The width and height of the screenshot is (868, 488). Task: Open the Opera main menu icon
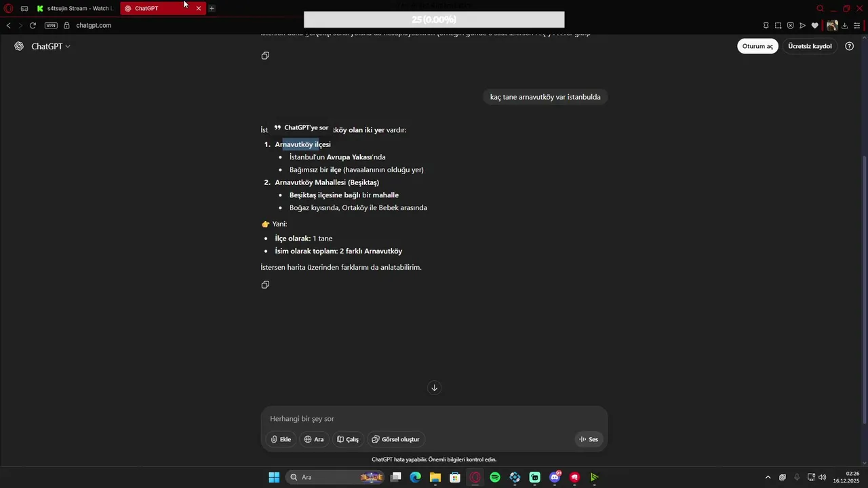tap(8, 8)
